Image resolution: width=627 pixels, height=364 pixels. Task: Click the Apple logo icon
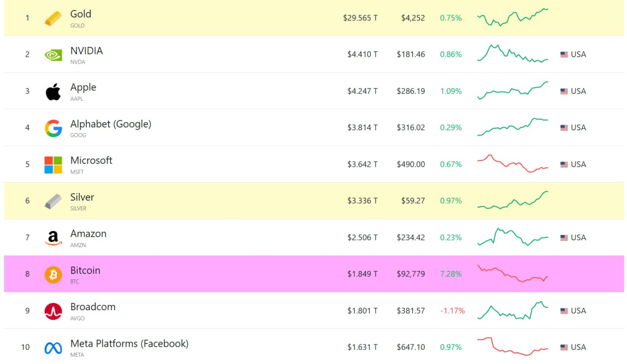pos(53,91)
